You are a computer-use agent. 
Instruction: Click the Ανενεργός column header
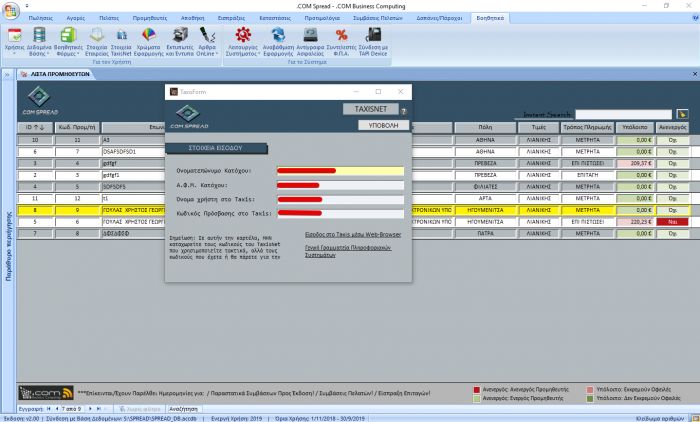pos(672,127)
